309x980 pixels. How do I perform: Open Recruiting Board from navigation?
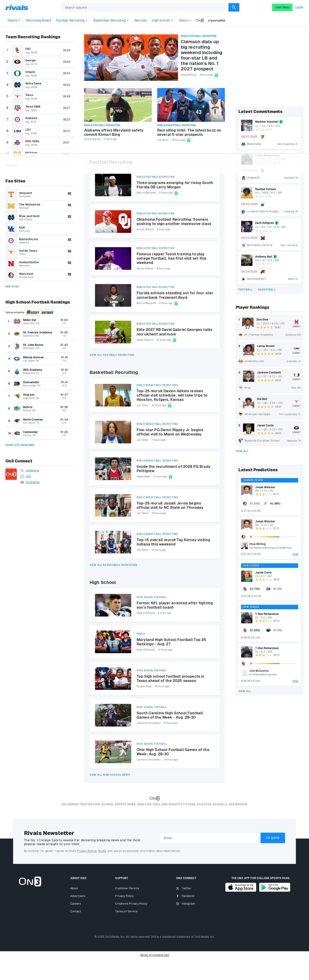click(38, 21)
